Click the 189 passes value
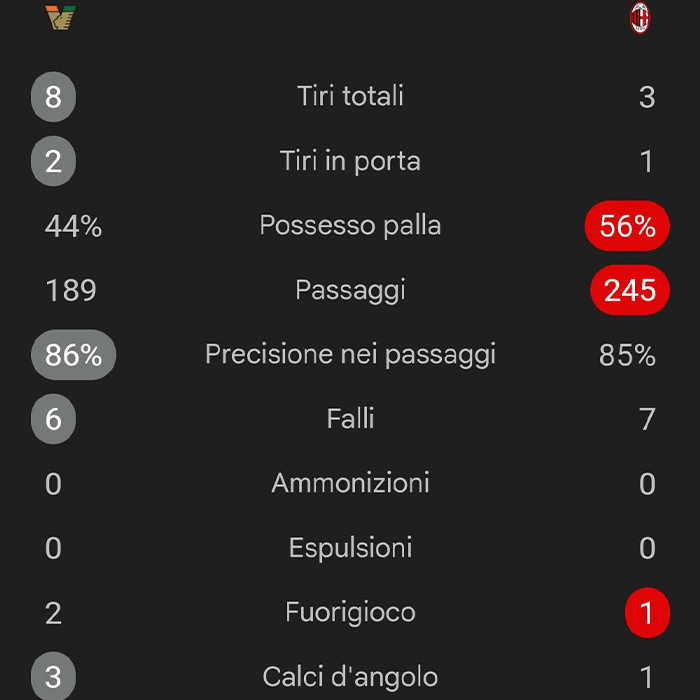Viewport: 700px width, 700px height. click(71, 291)
